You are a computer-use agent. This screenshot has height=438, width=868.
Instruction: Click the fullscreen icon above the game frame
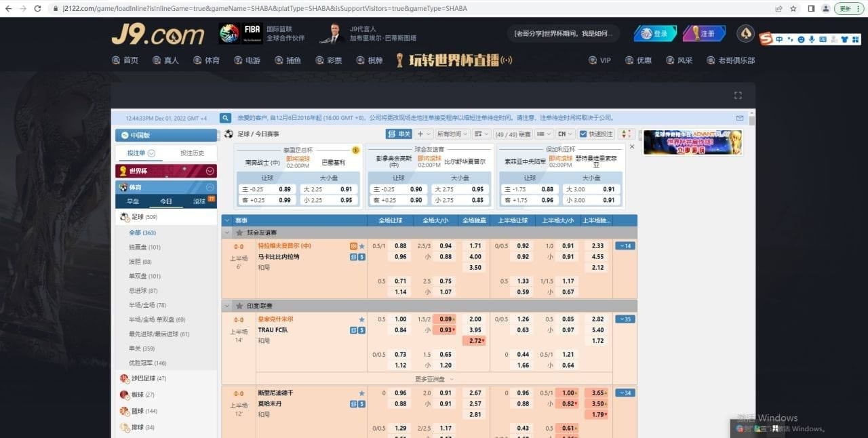click(738, 96)
